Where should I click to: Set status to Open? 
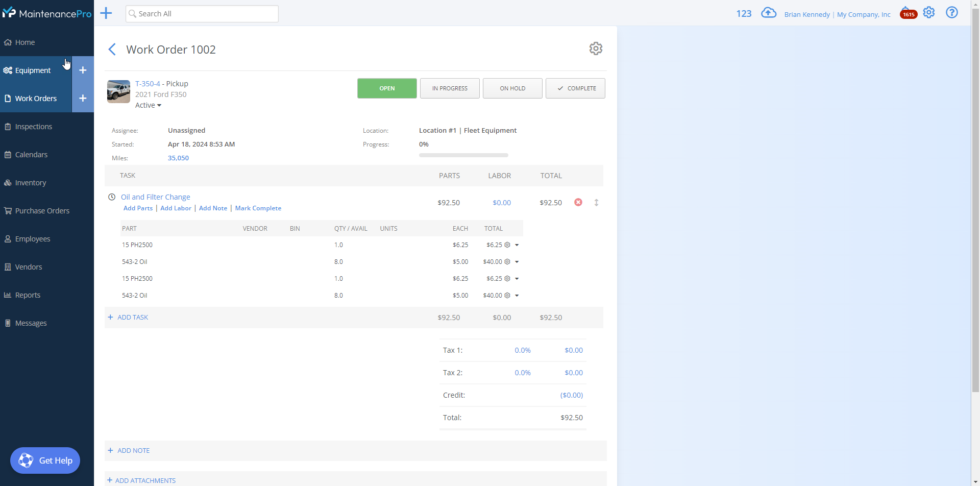pyautogui.click(x=387, y=88)
